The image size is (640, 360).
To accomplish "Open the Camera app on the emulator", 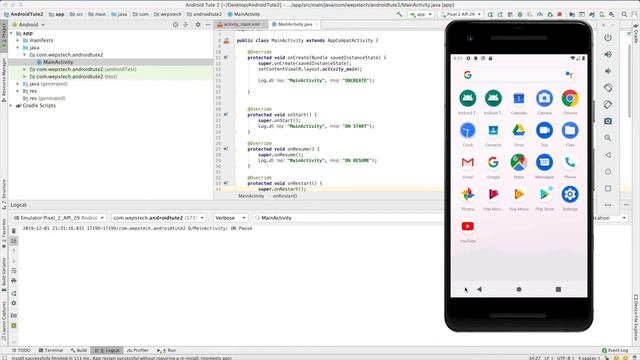I will (544, 98).
